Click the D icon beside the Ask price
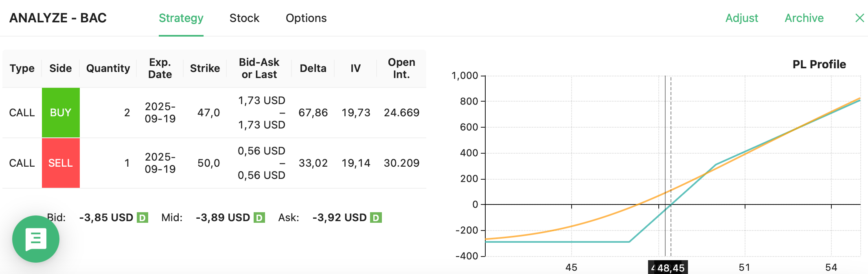Image resolution: width=868 pixels, height=274 pixels. point(376,217)
